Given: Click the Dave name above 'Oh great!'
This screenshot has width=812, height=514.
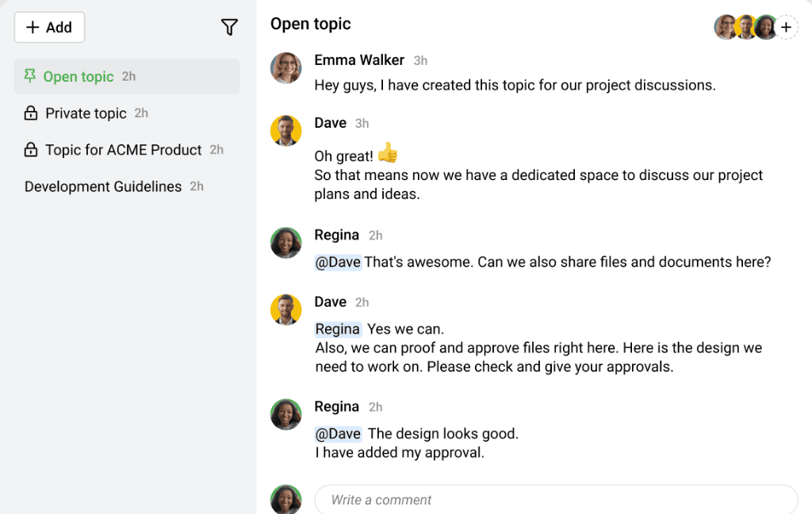Looking at the screenshot, I should coord(331,123).
